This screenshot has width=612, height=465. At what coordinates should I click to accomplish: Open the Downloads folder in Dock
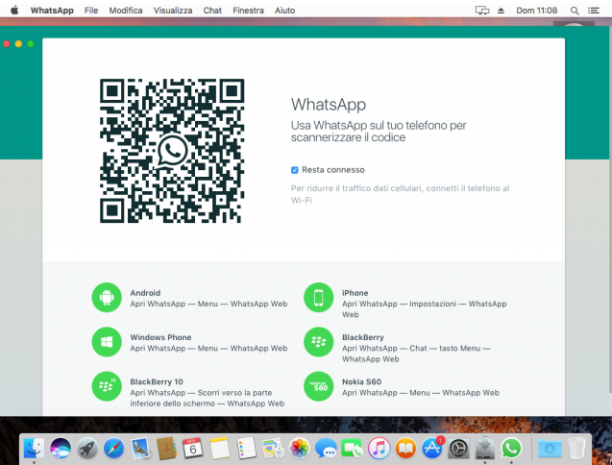tap(550, 448)
